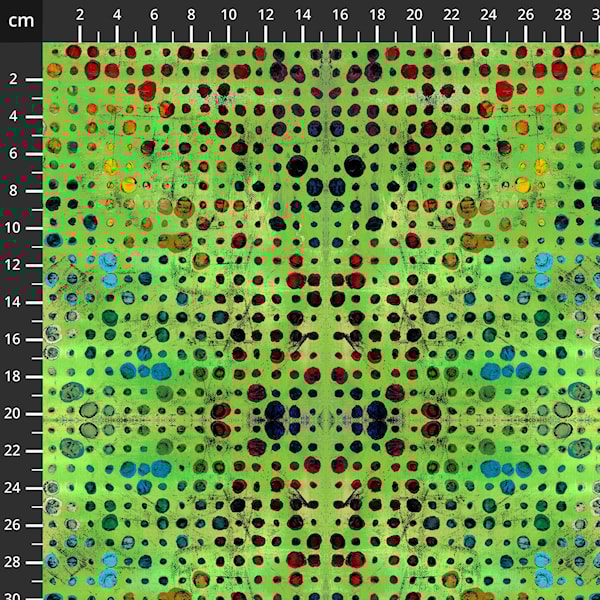
Task: Click the 20 mark on the vertical ruler
Action: tap(14, 413)
